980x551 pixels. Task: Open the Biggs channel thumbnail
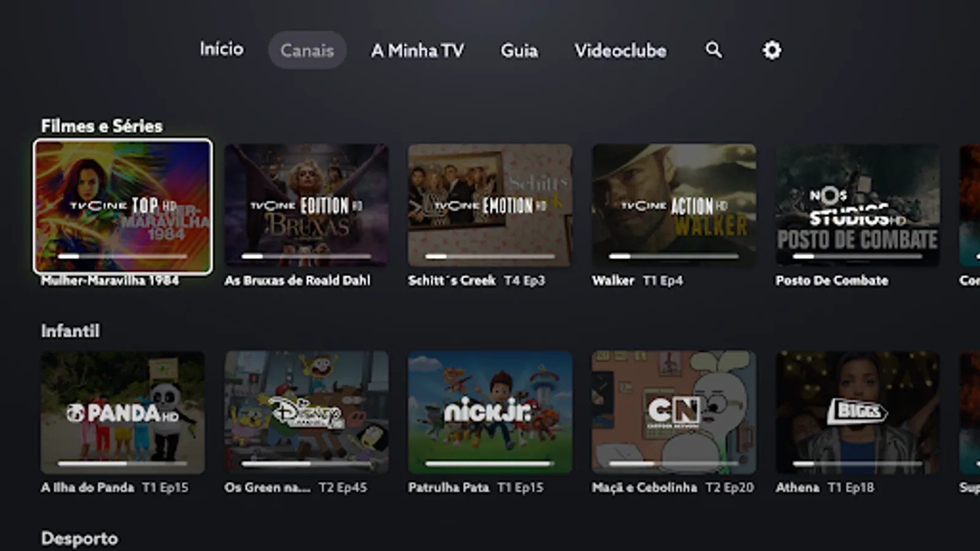pyautogui.click(x=858, y=412)
